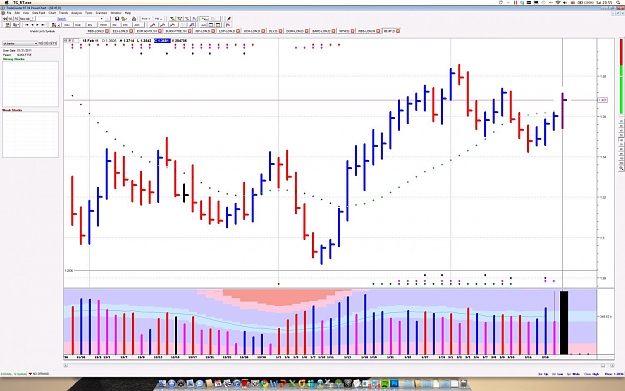Click the Search link in toolbar
The image size is (625, 391).
[62, 19]
